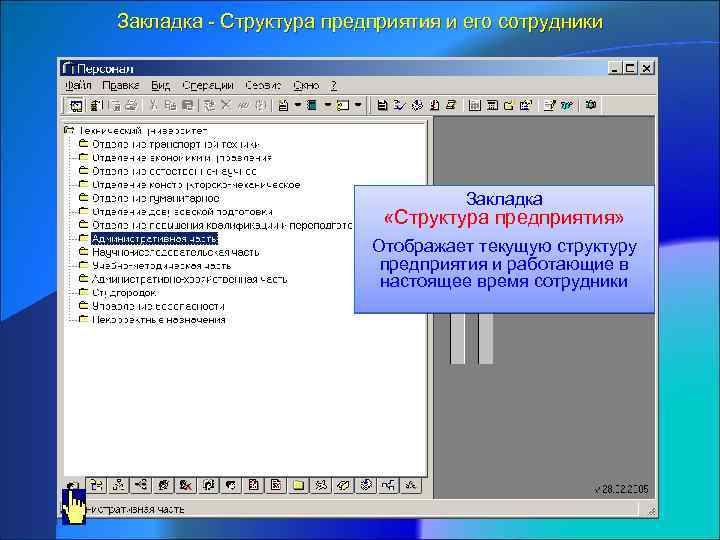Select Отделение транспортной техники folder
Screen dimensions: 720x540
click(x=176, y=144)
